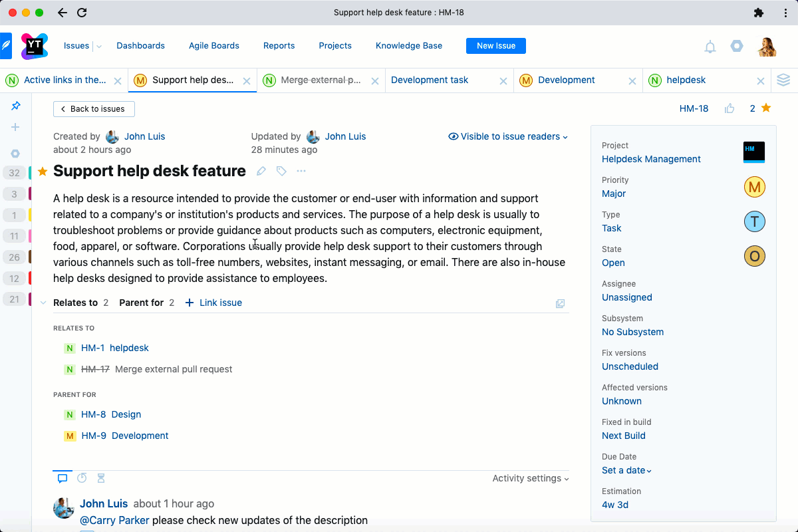Click the HM project logo icon
Viewport: 798px width, 532px height.
point(754,152)
